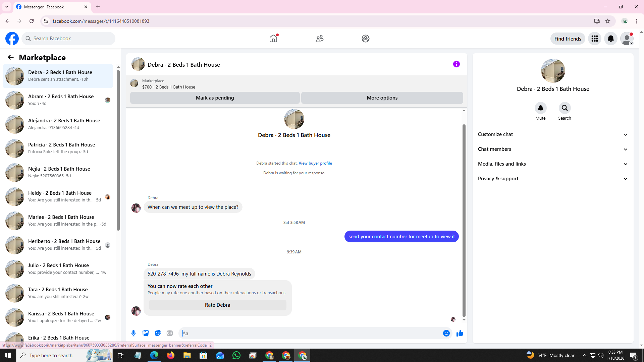The height and width of the screenshot is (362, 644).
Task: Open the View buyer profile link
Action: click(315, 163)
